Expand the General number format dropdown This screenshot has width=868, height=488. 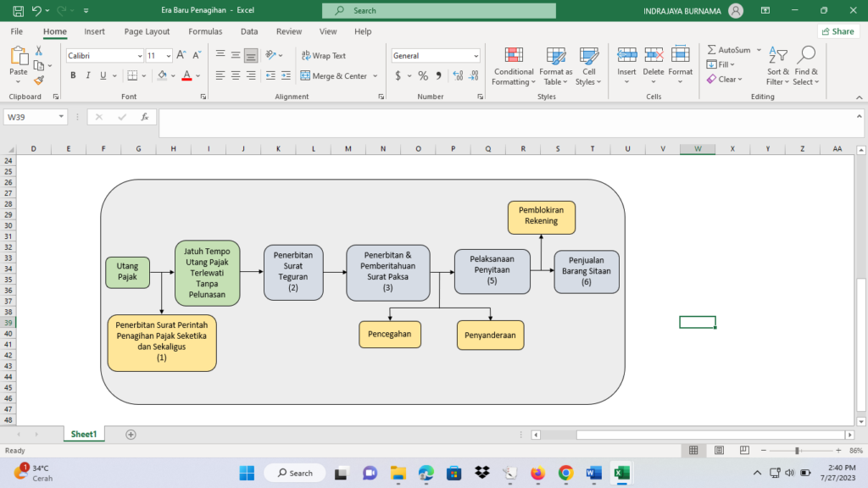point(476,56)
